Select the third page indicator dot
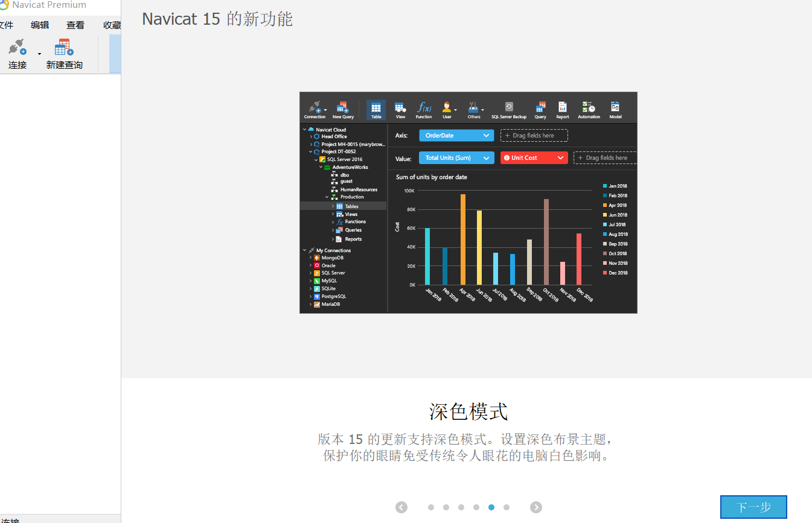The height and width of the screenshot is (523, 812). point(461,507)
